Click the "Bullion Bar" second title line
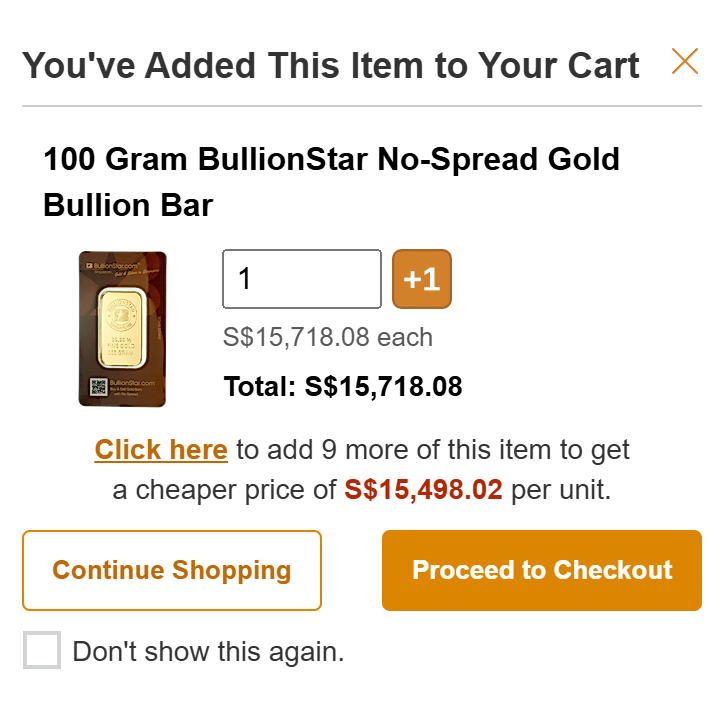 [x=128, y=205]
